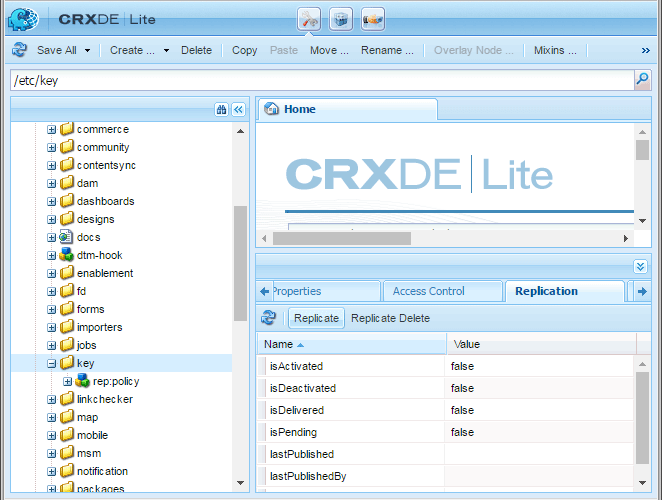
Task: Click the binoculars icon in tree panel
Action: (x=222, y=110)
